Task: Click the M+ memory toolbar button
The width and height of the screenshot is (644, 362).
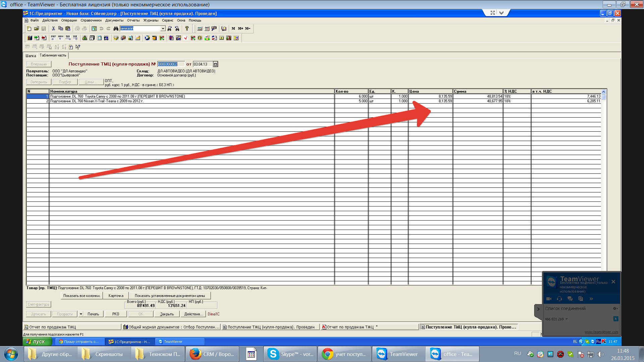Action: (240, 28)
